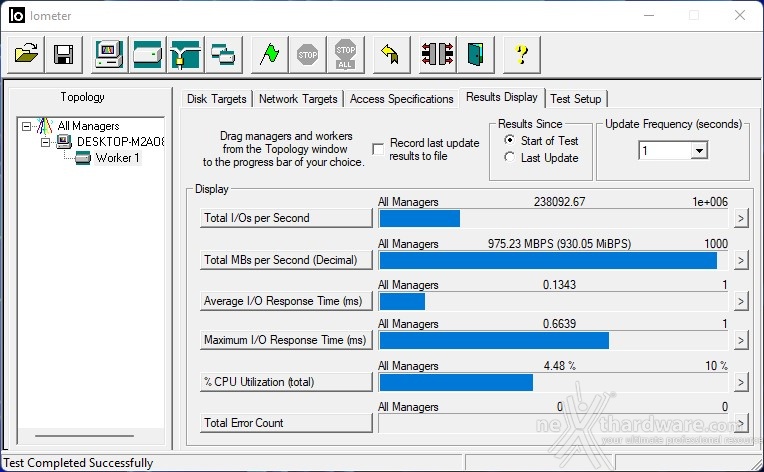Click Maximum I/O Response Time (ms) button
The image size is (764, 472).
pos(286,340)
